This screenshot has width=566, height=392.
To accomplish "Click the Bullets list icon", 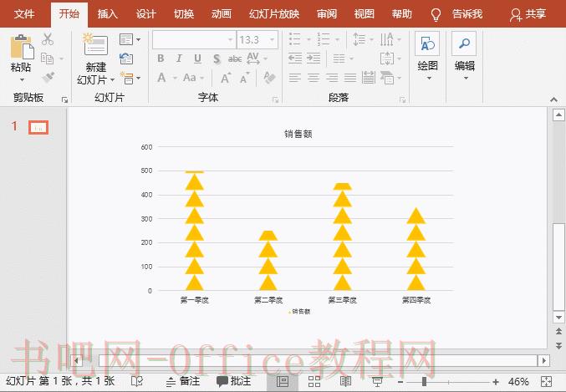I will (295, 39).
